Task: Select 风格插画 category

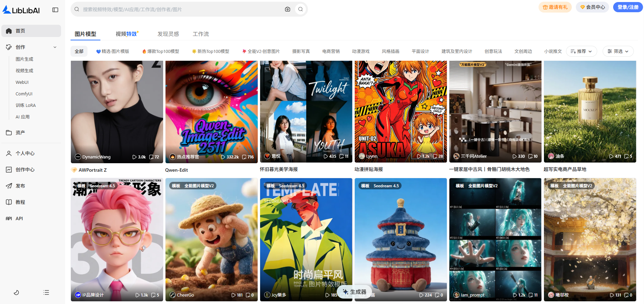Action: [x=391, y=51]
